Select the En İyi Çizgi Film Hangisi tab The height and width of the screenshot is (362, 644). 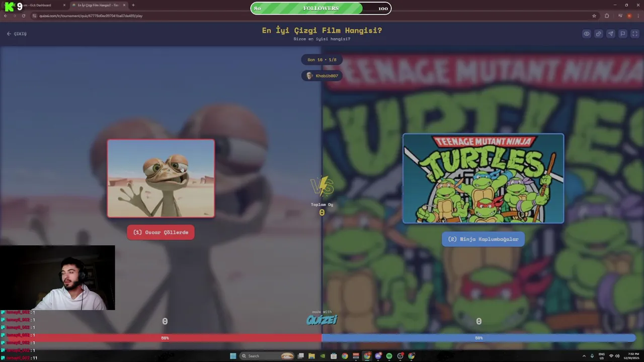point(98,5)
